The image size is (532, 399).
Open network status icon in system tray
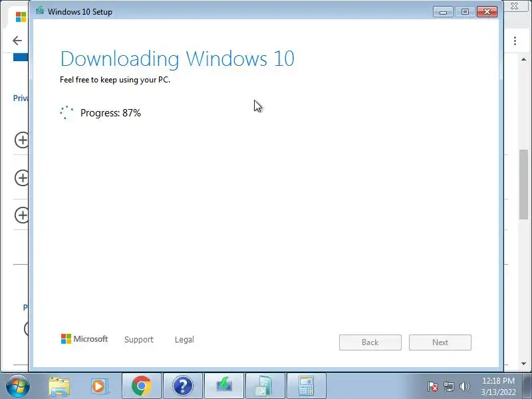[x=449, y=386]
